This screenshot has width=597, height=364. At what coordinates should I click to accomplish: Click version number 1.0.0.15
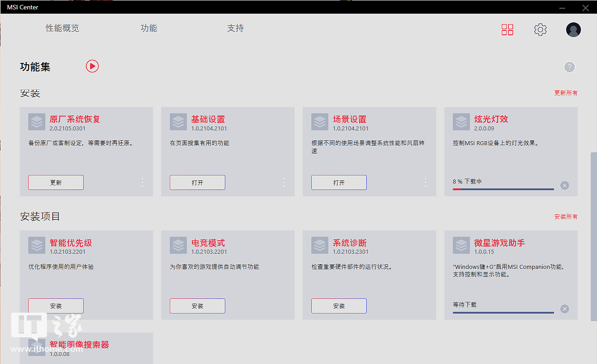click(x=484, y=252)
